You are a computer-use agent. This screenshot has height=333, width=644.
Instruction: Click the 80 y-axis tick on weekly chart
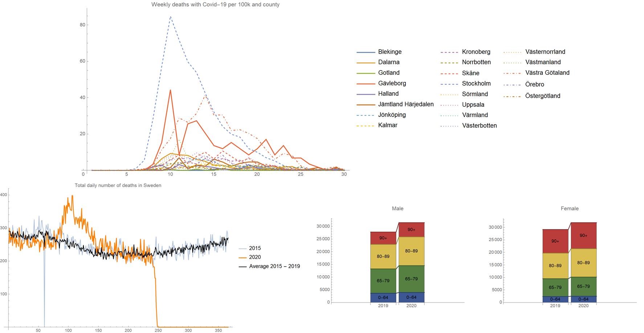(82, 25)
